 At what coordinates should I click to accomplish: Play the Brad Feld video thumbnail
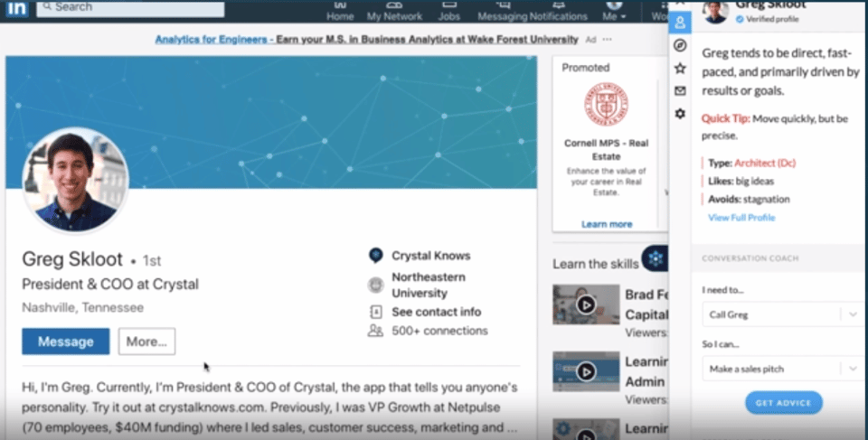pos(586,304)
